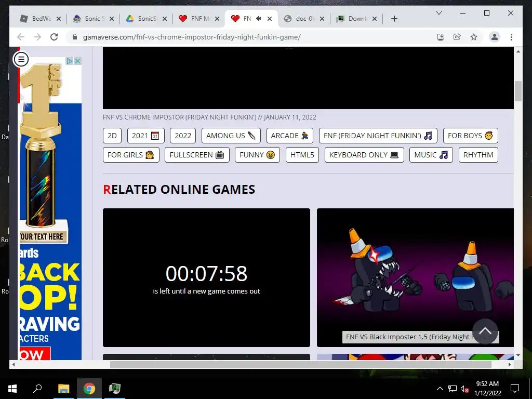Go forward with the browser forward arrow

37,37
